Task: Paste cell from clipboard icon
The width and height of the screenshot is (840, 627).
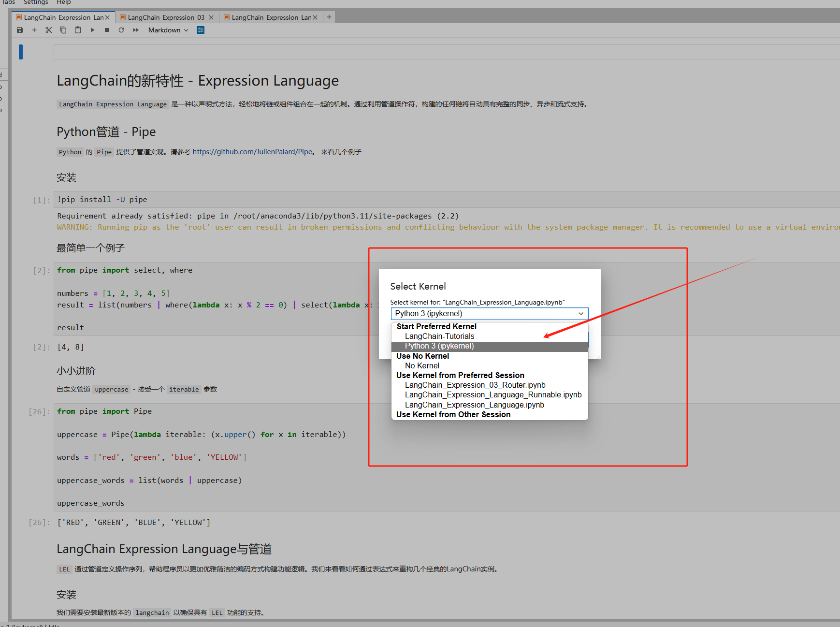Action: (78, 30)
